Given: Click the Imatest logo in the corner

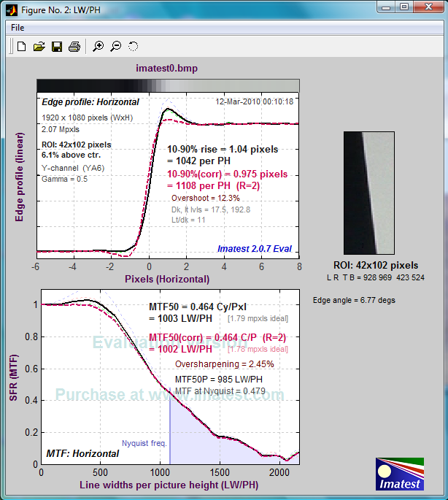Looking at the screenshot, I should (399, 474).
